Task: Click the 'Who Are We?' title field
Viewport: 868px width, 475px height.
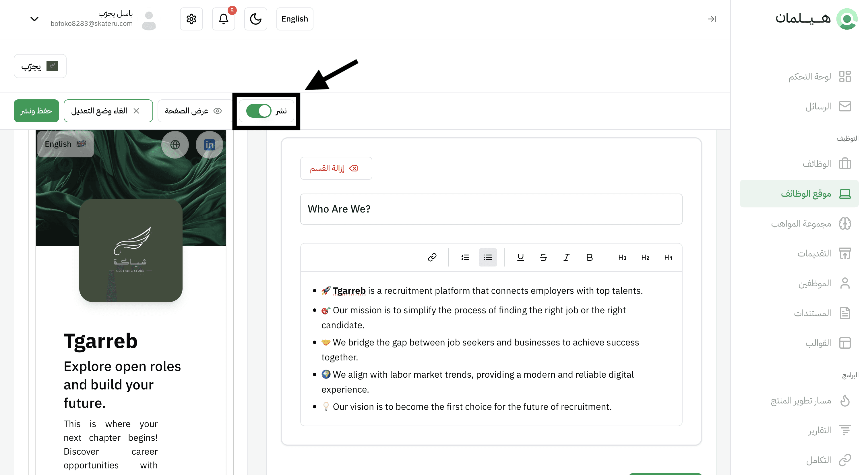Action: [x=491, y=209]
